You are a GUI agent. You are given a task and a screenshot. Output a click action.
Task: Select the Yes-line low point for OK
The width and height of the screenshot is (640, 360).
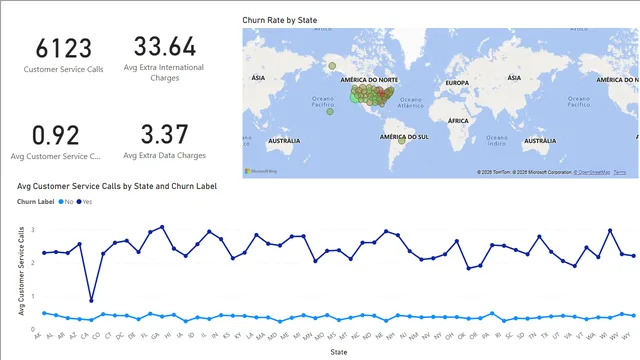pos(469,268)
